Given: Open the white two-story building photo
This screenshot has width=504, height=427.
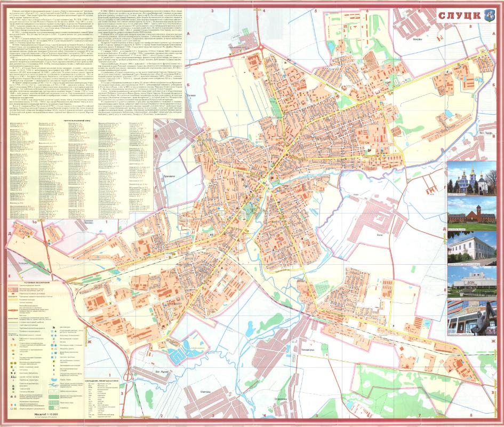Looking at the screenshot, I should (x=473, y=250).
